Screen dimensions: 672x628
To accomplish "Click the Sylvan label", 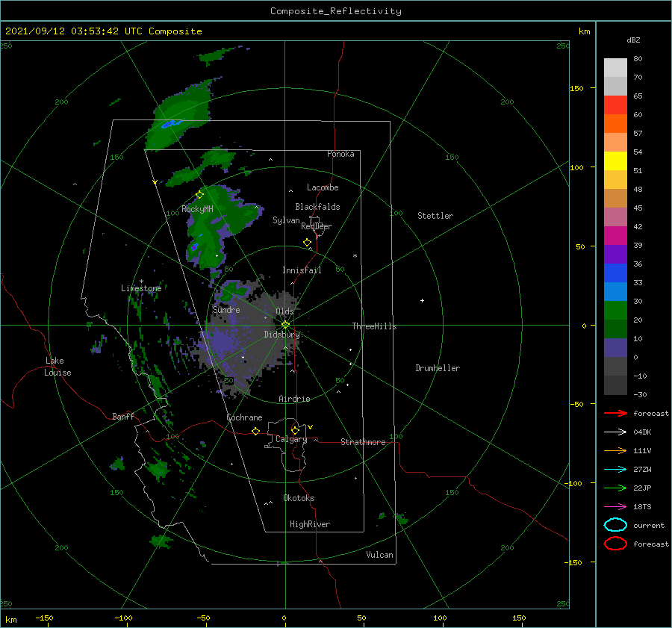I will tap(286, 220).
